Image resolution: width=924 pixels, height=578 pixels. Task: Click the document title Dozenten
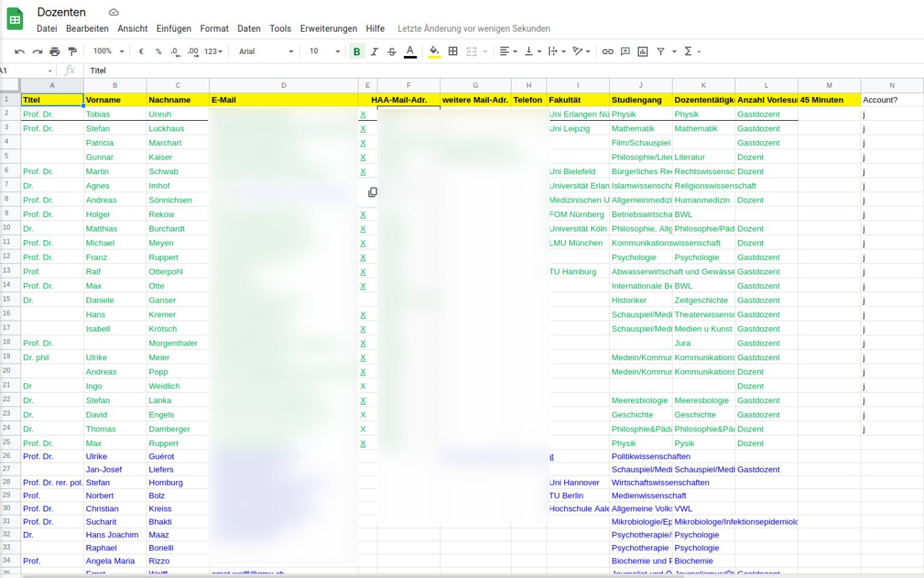61,12
